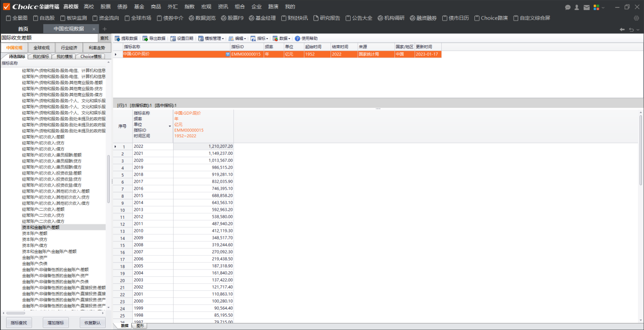Viewport: 644px width, 330px height.
Task: Click the 增加指标 button
Action: (55, 322)
